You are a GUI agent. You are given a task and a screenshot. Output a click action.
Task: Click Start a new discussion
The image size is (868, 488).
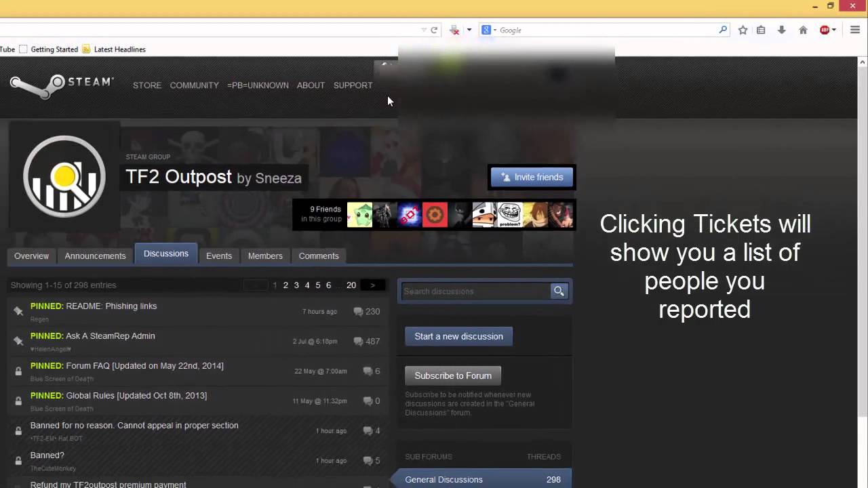pos(458,336)
